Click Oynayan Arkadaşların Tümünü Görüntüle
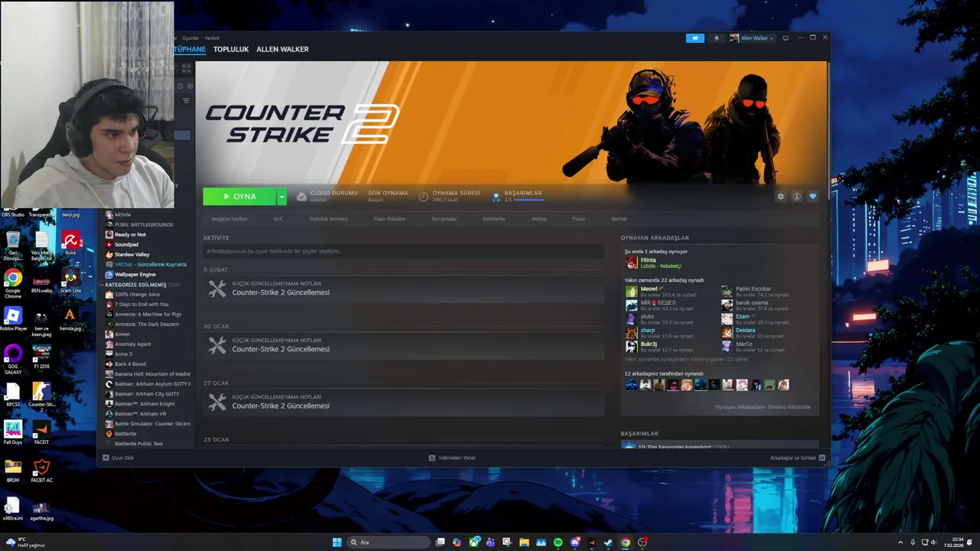980x551 pixels. 763,407
